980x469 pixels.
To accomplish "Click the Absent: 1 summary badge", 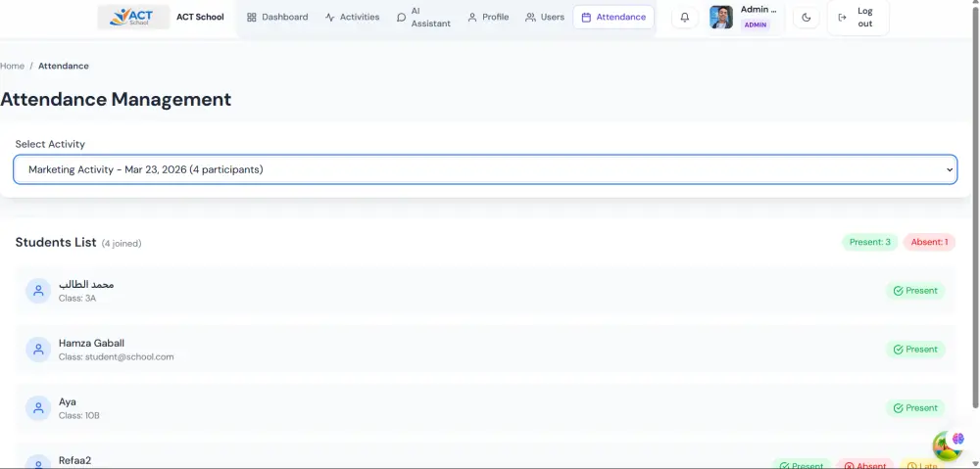I will pos(929,242).
